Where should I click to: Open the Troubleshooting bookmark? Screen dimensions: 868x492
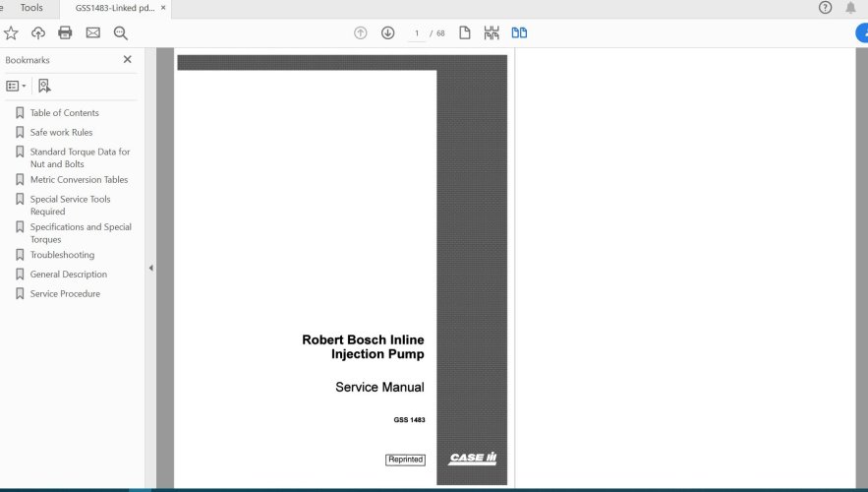[x=62, y=255]
